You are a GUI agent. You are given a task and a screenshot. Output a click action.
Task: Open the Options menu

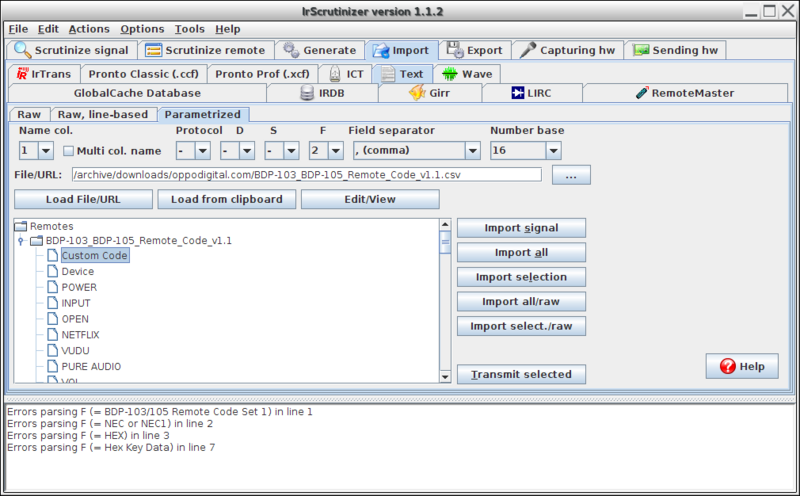142,29
